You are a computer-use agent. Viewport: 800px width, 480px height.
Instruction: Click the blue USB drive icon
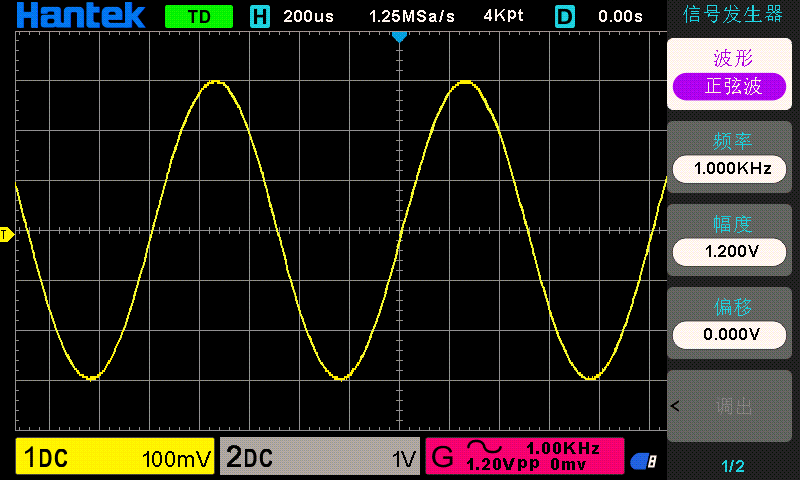(x=643, y=460)
